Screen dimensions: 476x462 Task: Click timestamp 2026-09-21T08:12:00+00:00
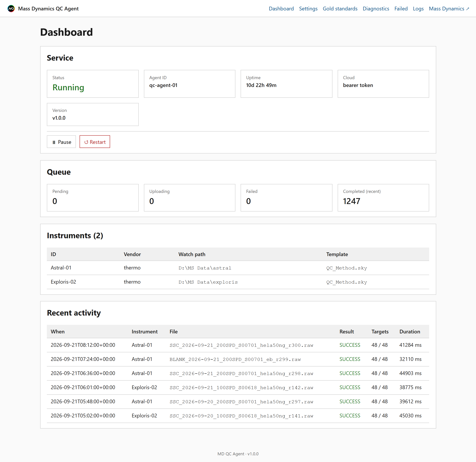pyautogui.click(x=83, y=345)
